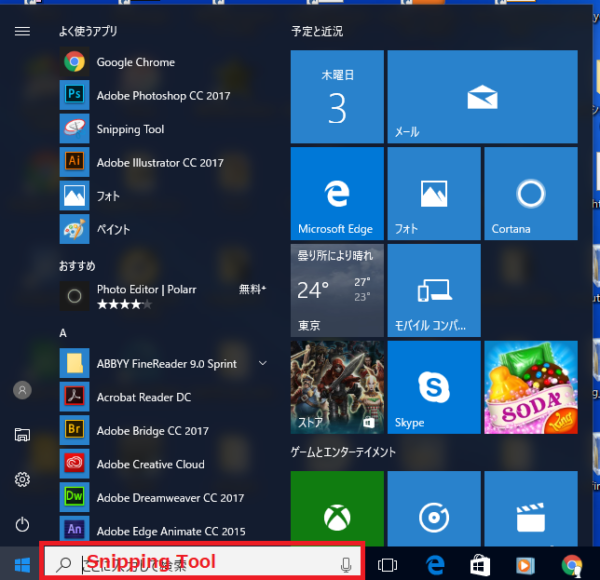The width and height of the screenshot is (600, 580).
Task: Click the 無料 label on Polarr
Action: click(x=252, y=289)
